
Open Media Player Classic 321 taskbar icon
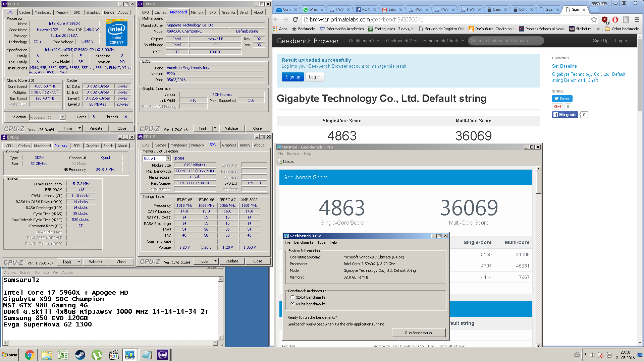click(x=113, y=355)
